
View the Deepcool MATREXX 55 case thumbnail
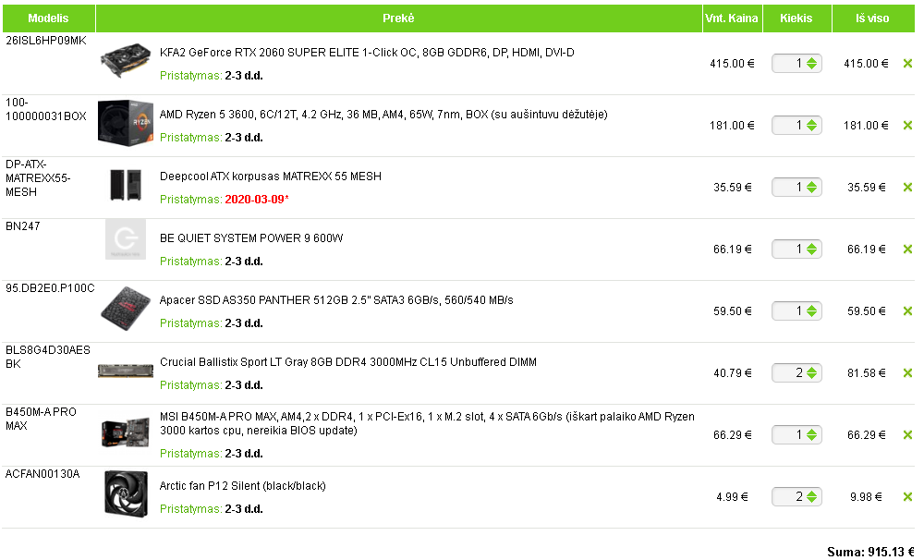pyautogui.click(x=126, y=185)
